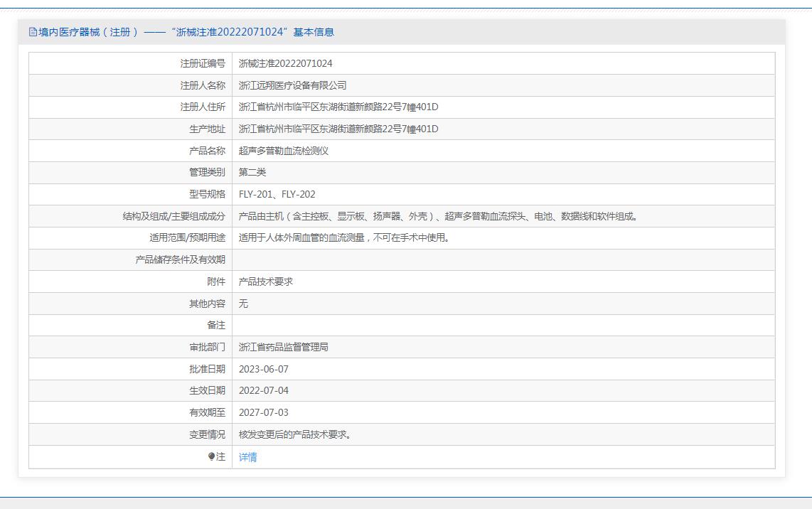Click the lightbulb icon beside 注 label
The width and height of the screenshot is (812, 509).
point(211,456)
